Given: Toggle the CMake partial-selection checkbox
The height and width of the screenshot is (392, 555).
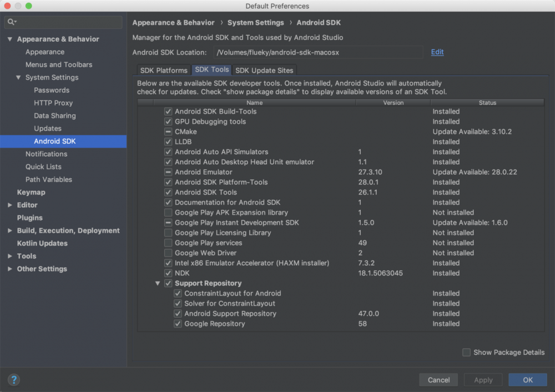Looking at the screenshot, I should coord(168,132).
